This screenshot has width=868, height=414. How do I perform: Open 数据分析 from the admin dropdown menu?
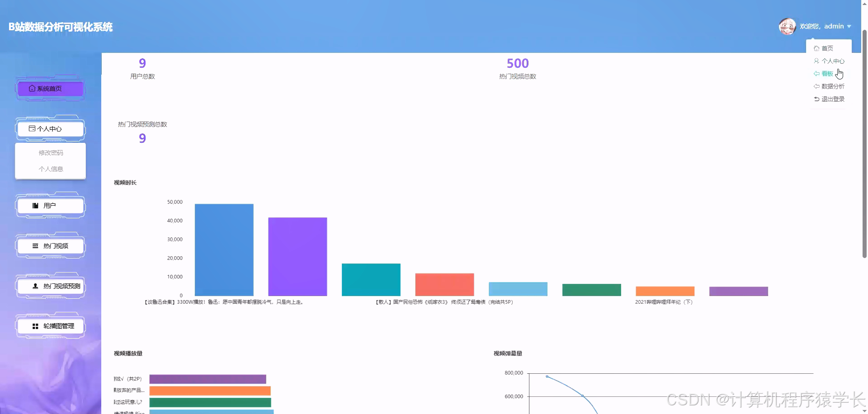[x=829, y=86]
